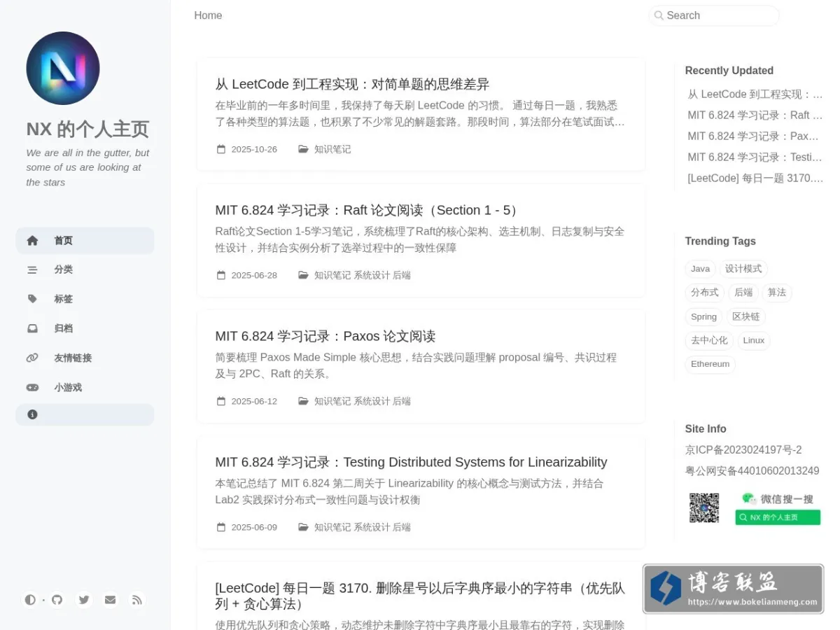Open post Testing Distributed Systems for Linearizability
The width and height of the screenshot is (840, 630).
tap(411, 462)
